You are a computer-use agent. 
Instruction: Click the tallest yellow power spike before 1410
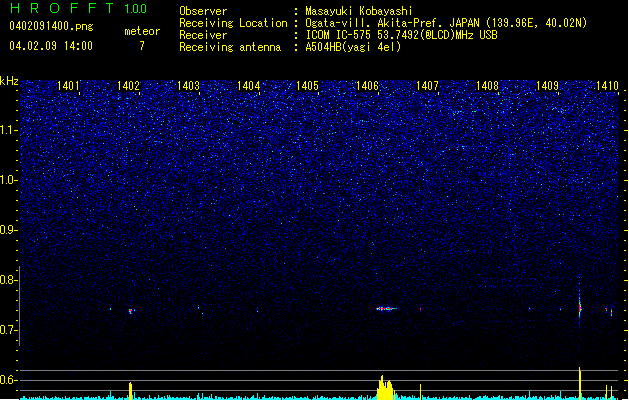580,383
